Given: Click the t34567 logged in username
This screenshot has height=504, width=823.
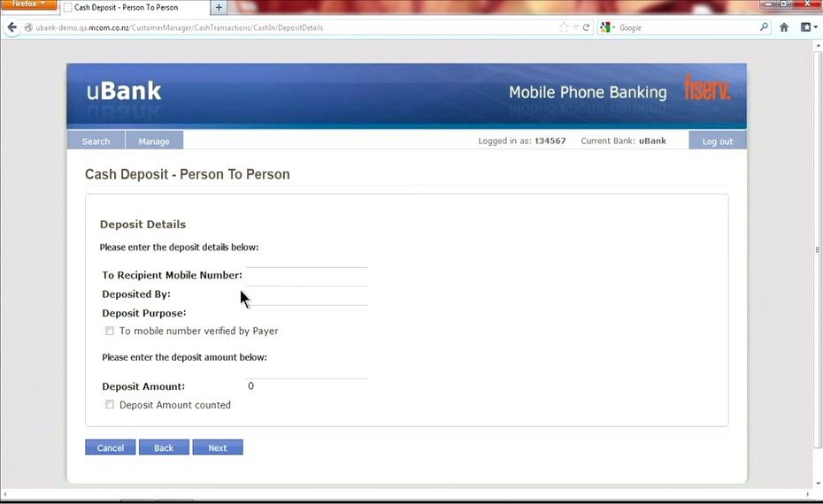Looking at the screenshot, I should tap(550, 141).
